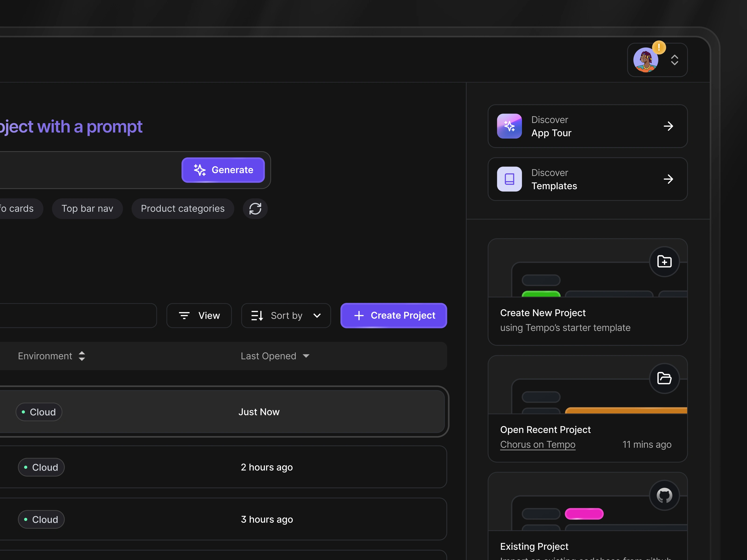Image resolution: width=747 pixels, height=560 pixels.
Task: Click the plus icon in Create Project
Action: tap(359, 316)
